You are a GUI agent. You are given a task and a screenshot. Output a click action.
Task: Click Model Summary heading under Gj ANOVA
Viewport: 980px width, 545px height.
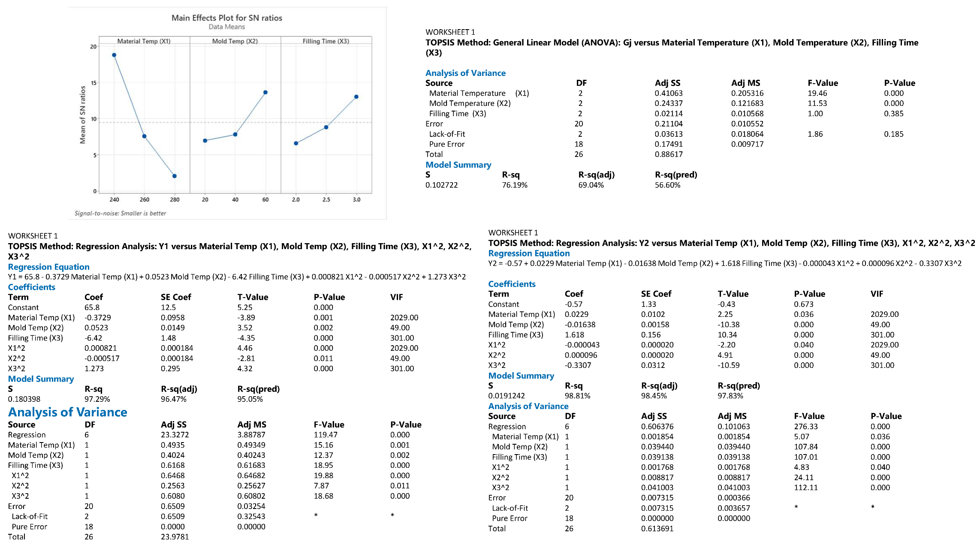458,165
